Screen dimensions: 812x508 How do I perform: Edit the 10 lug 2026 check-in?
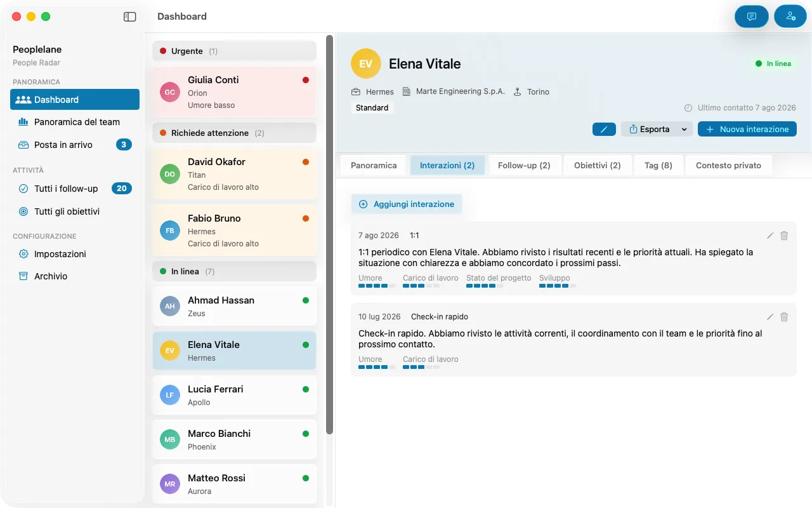click(x=770, y=317)
